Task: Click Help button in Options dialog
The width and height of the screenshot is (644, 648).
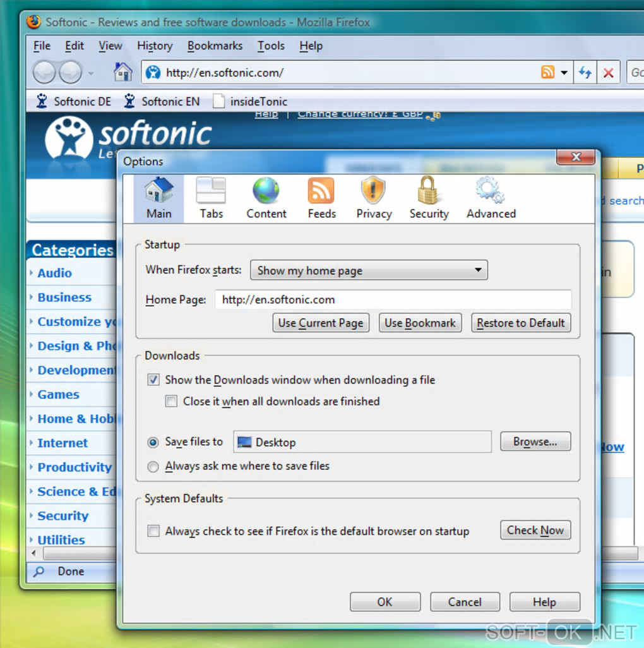Action: pos(544,602)
